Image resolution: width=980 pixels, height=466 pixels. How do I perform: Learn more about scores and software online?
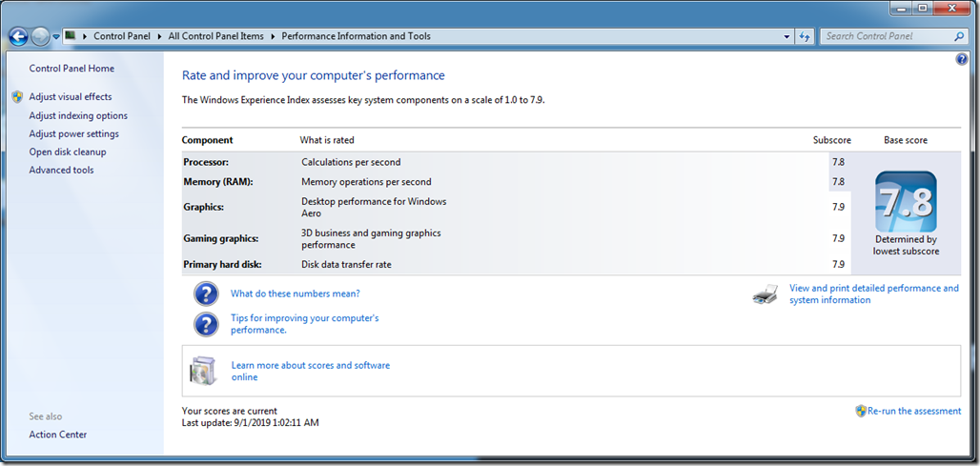[311, 371]
